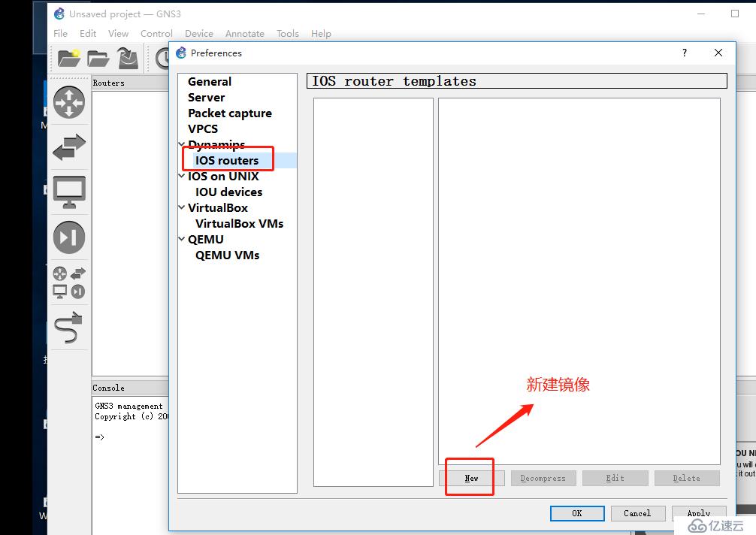Click Cancel in Preferences dialog
This screenshot has height=535, width=756.
click(x=637, y=513)
